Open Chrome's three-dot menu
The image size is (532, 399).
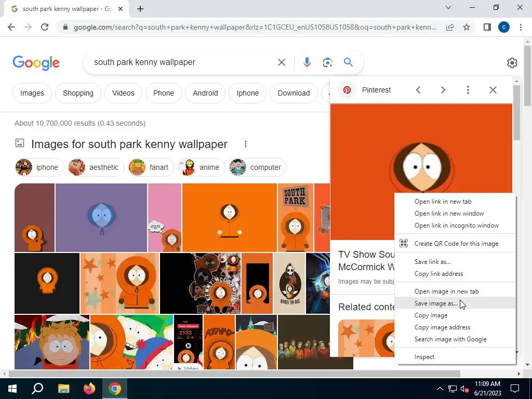(521, 27)
